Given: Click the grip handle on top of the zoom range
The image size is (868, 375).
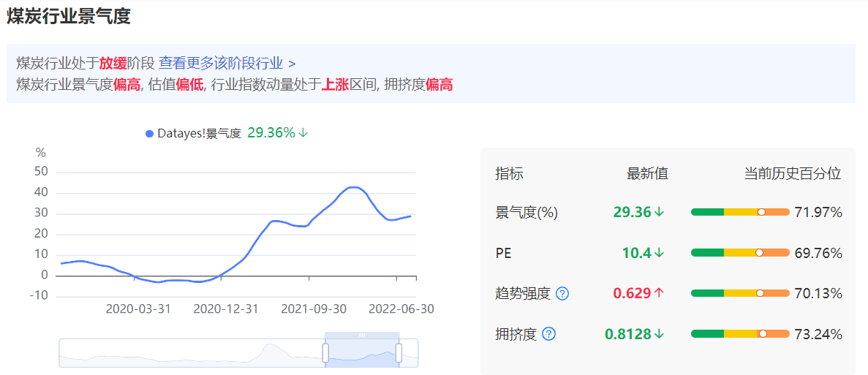Looking at the screenshot, I should 361,335.
